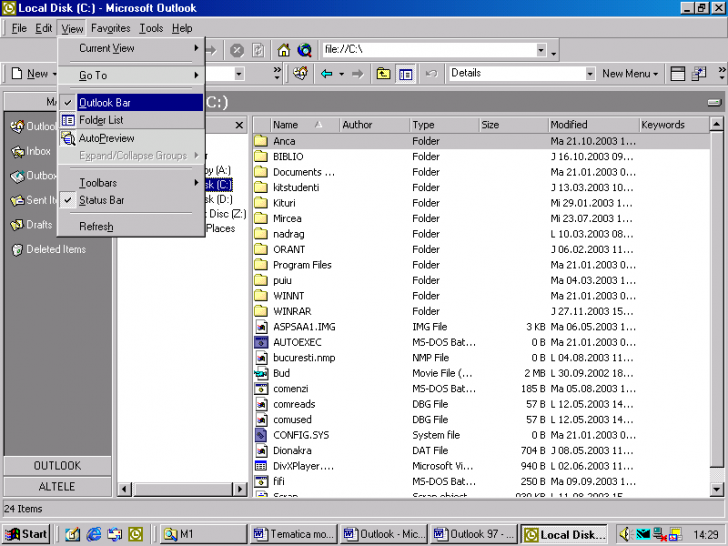Open the File menu
Image resolution: width=728 pixels, height=546 pixels.
coord(19,28)
